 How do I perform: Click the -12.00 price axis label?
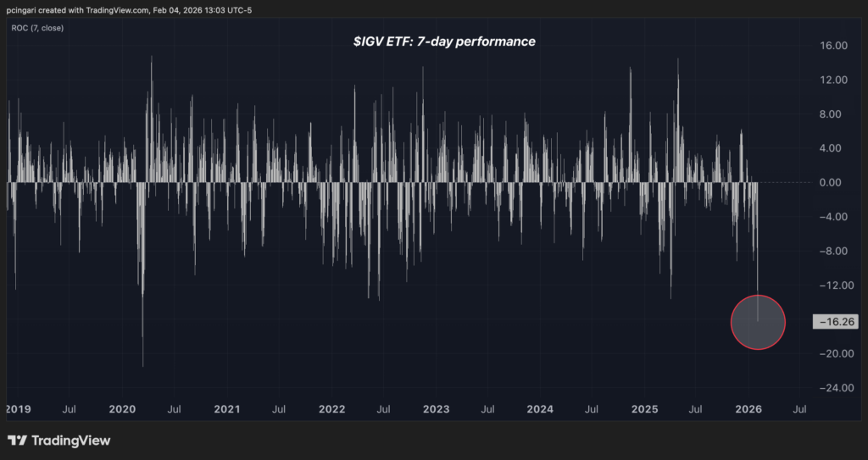[x=832, y=285]
